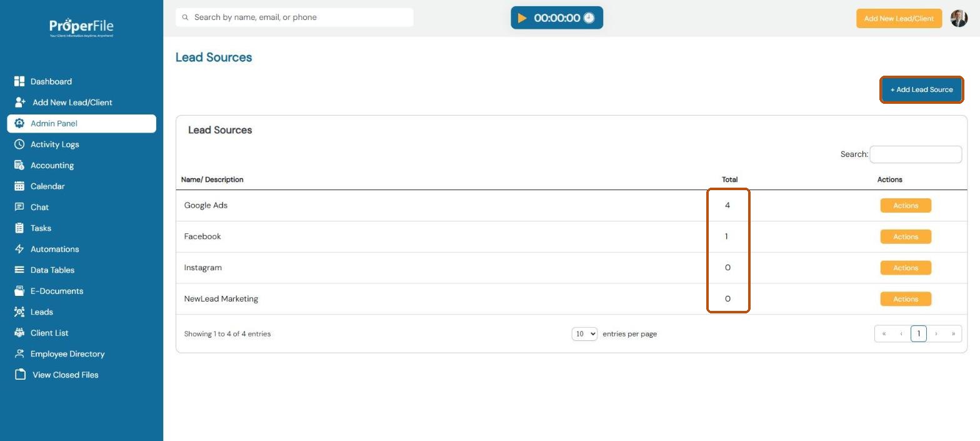Click the Instagram row name
This screenshot has height=441, width=980.
203,268
